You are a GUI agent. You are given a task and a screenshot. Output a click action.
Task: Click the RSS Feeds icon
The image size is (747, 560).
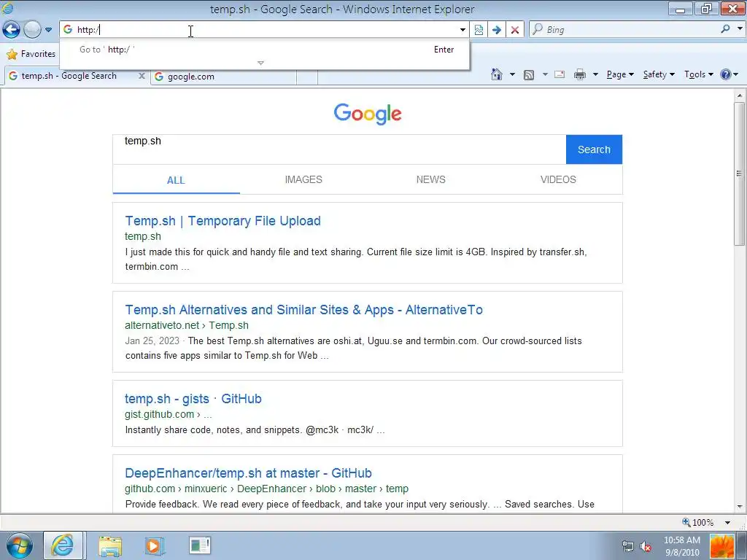point(529,75)
